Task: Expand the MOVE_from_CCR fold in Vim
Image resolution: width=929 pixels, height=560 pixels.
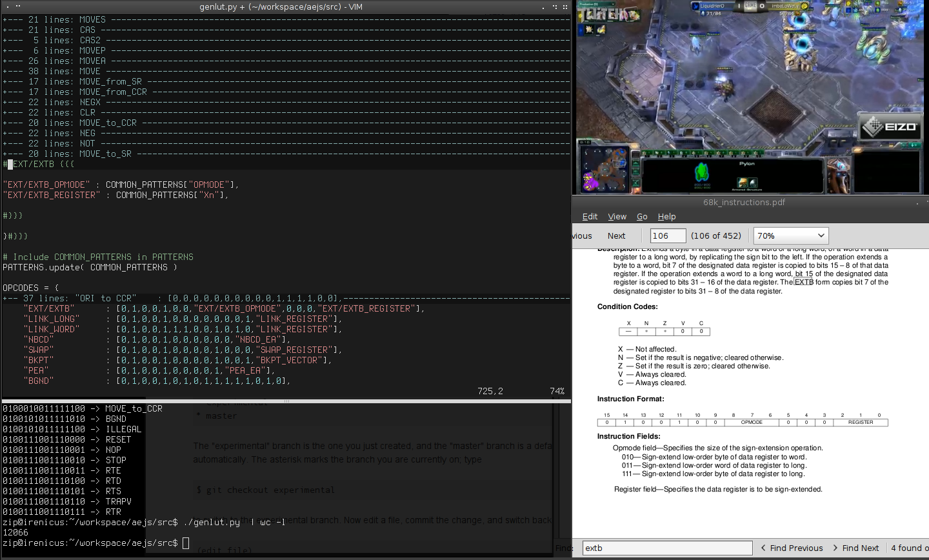Action: point(286,92)
